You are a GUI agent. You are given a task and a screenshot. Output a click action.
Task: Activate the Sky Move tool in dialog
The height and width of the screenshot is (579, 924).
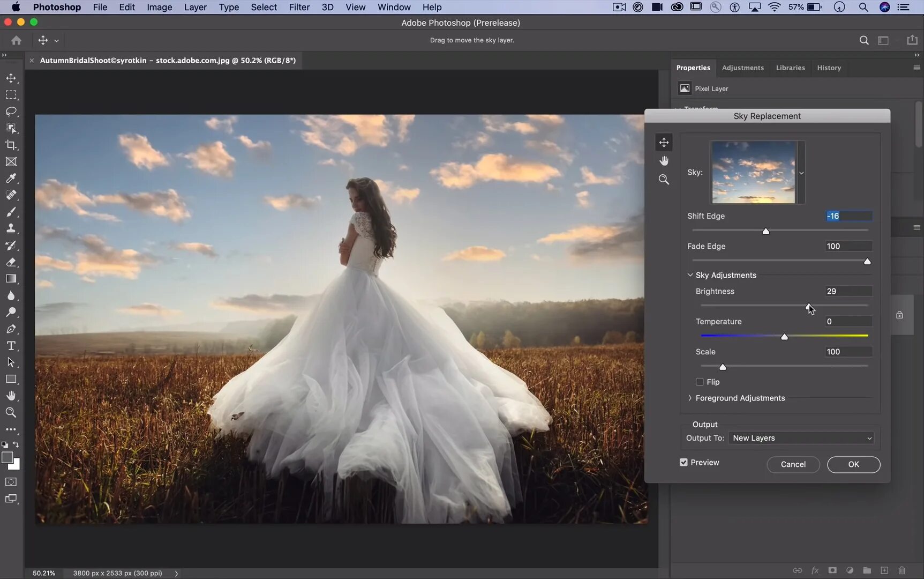pos(664,143)
